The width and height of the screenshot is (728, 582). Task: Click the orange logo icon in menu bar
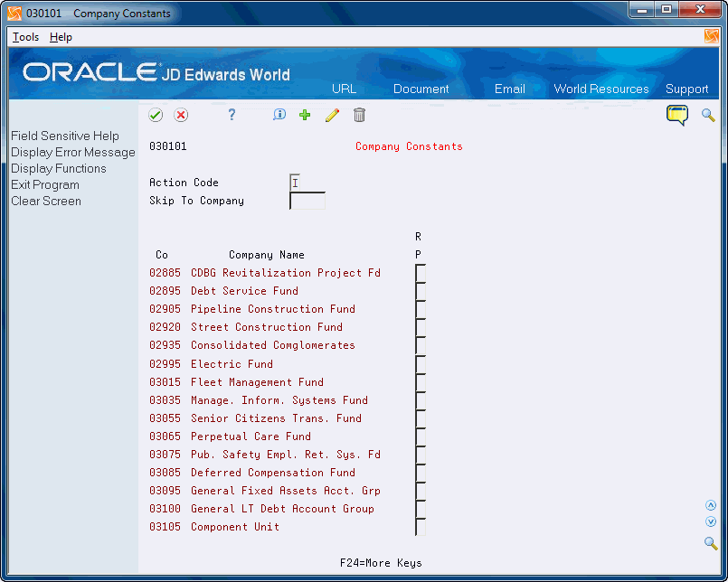[712, 36]
